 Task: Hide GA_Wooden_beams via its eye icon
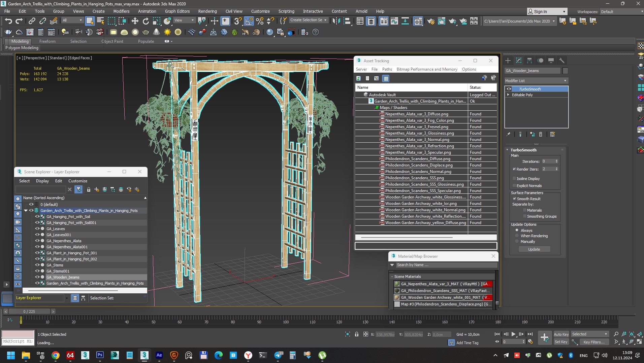coord(37,277)
